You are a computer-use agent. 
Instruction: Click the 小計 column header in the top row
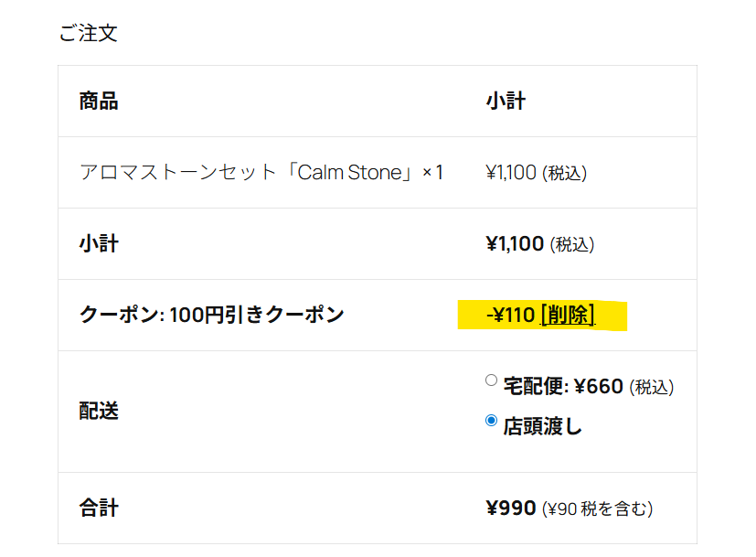(x=506, y=102)
